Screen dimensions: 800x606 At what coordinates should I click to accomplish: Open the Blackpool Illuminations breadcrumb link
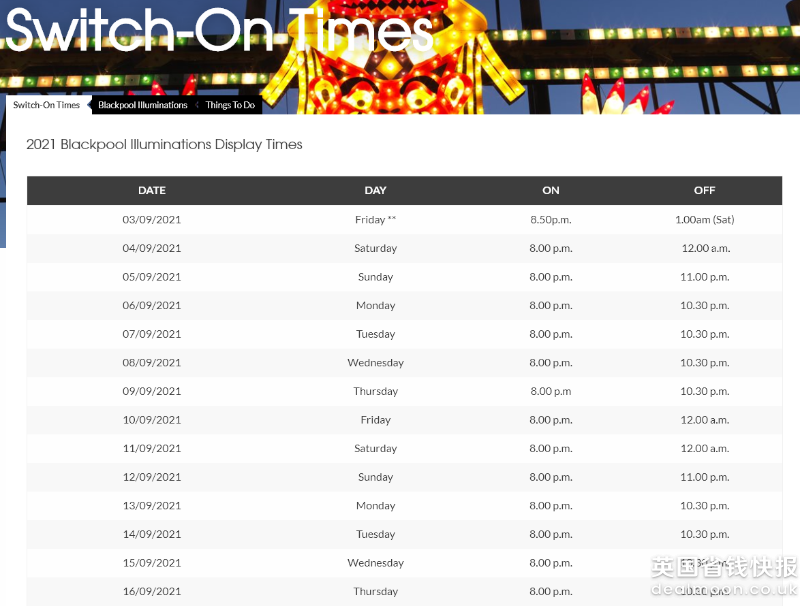pos(143,105)
